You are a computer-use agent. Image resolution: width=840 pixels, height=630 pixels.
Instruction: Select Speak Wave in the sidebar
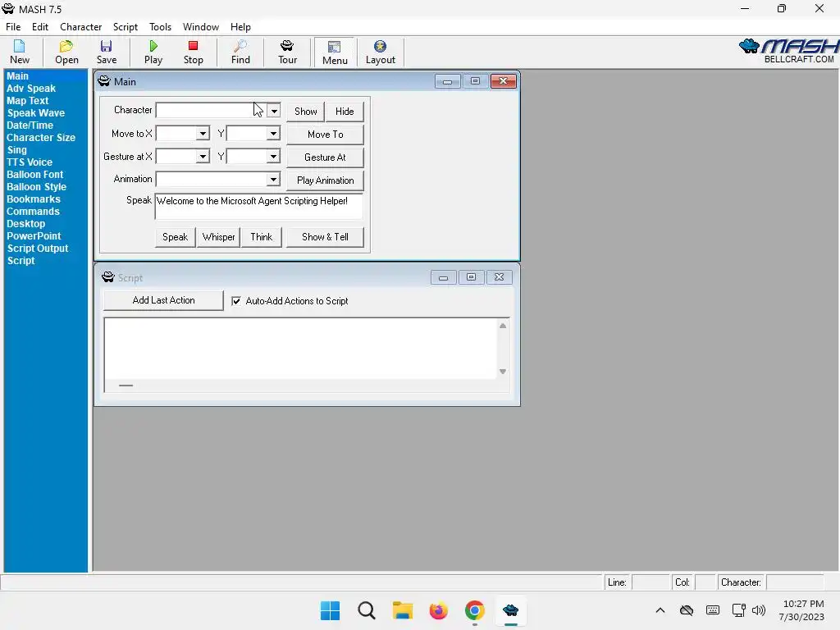(36, 113)
